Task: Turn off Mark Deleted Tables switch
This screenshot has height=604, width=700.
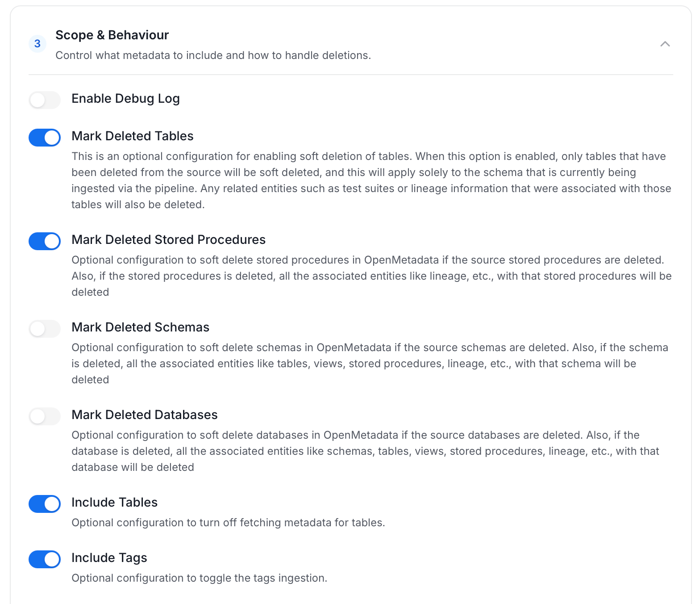Action: click(x=45, y=138)
